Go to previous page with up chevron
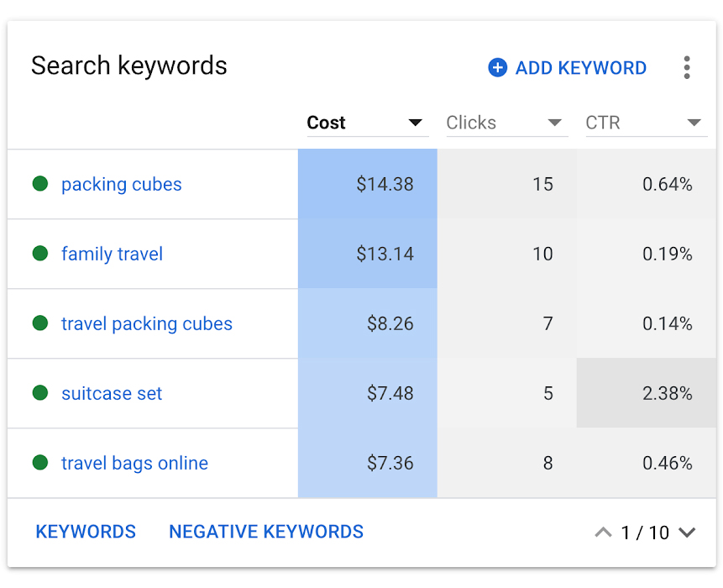Viewport: 723px width, 588px height. pos(603,533)
